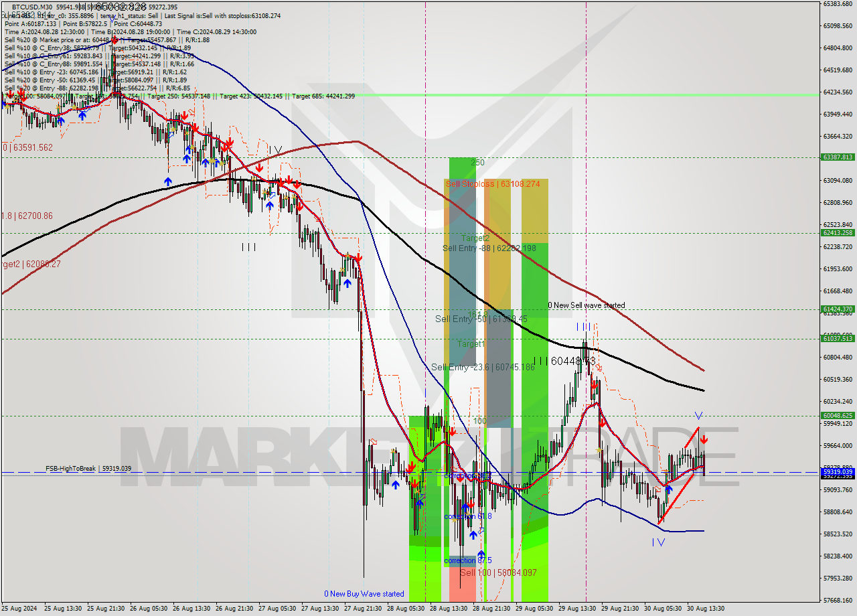Screen dimensions: 857x616
Task: Click the 'Target 250: 54537.148' text
Action: coord(179,96)
